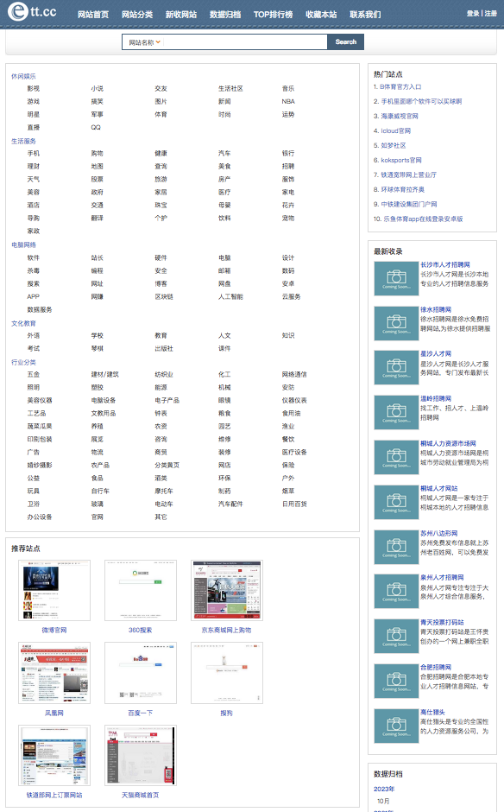504x812 pixels.
Task: Open 联系我们 in the navigation bar
Action: (x=365, y=15)
